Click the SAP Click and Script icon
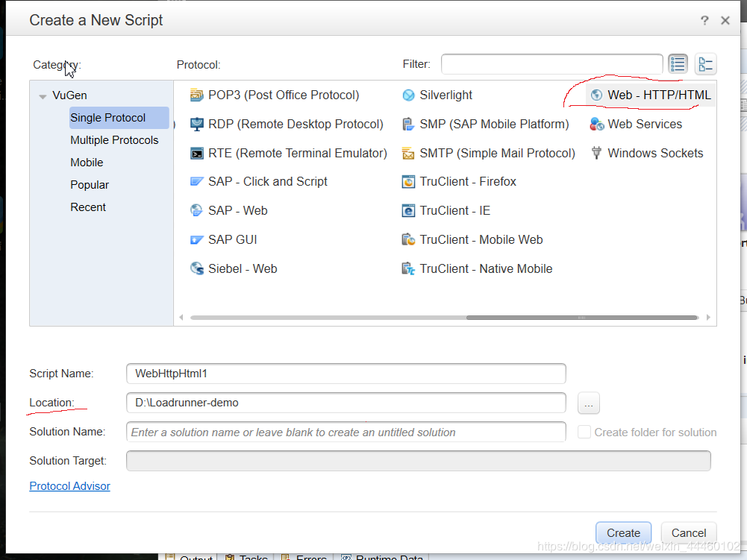 point(196,181)
